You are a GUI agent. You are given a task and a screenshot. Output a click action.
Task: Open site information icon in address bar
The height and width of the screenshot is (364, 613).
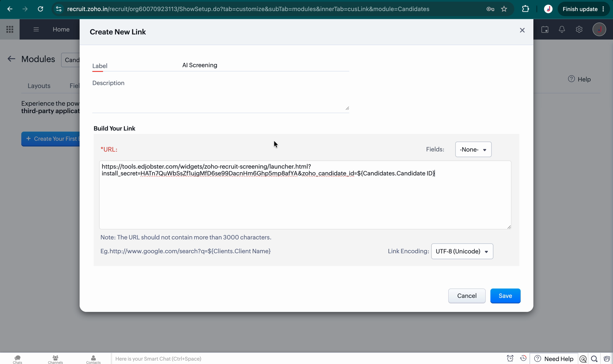pos(59,9)
